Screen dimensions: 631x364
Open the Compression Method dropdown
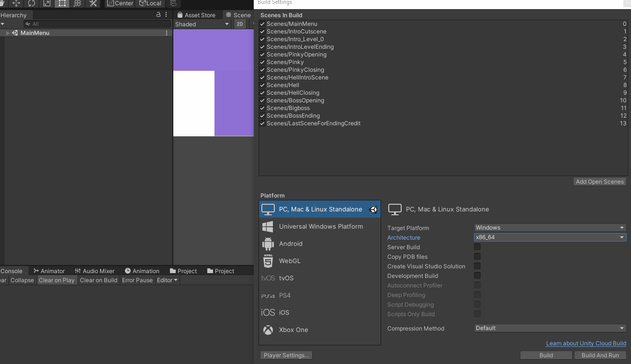click(x=550, y=328)
